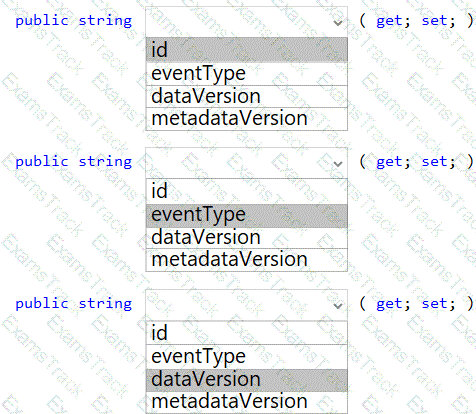Click the first empty combo box field
The height and width of the screenshot is (414, 476).
point(246,22)
